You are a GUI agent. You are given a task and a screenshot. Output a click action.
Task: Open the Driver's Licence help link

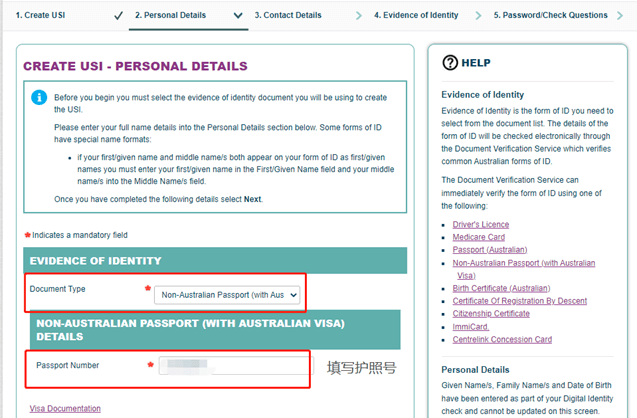point(481,225)
